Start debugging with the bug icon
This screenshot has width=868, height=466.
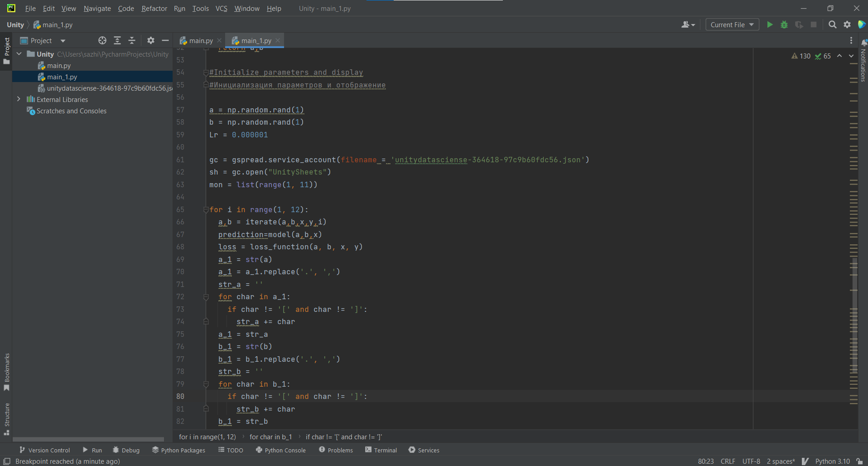[x=784, y=25]
